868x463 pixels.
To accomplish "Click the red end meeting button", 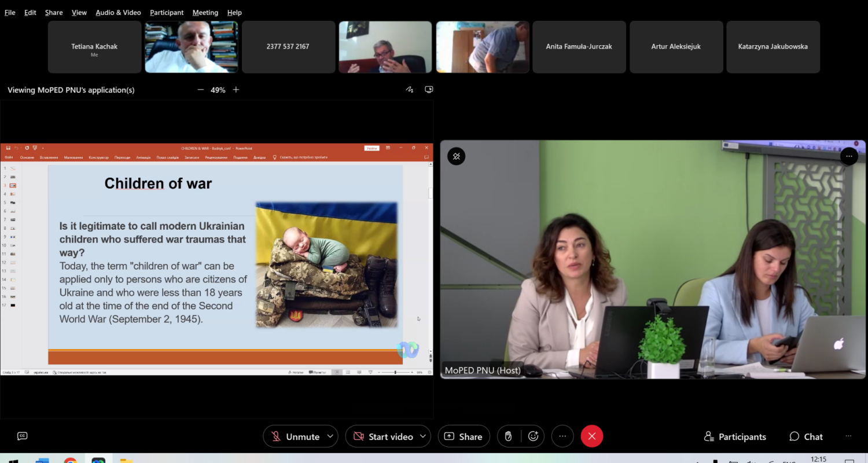I will point(591,436).
